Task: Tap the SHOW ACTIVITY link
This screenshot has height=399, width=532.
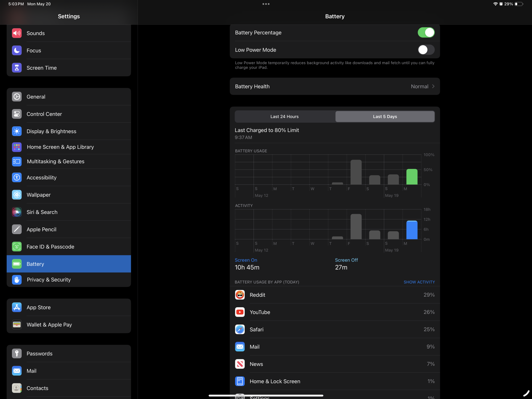Action: 419,282
